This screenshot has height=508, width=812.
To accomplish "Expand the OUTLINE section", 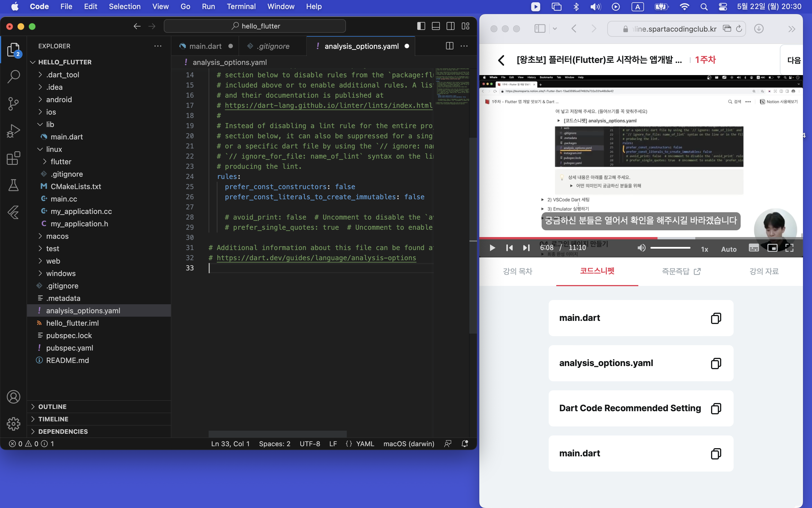I will (52, 406).
